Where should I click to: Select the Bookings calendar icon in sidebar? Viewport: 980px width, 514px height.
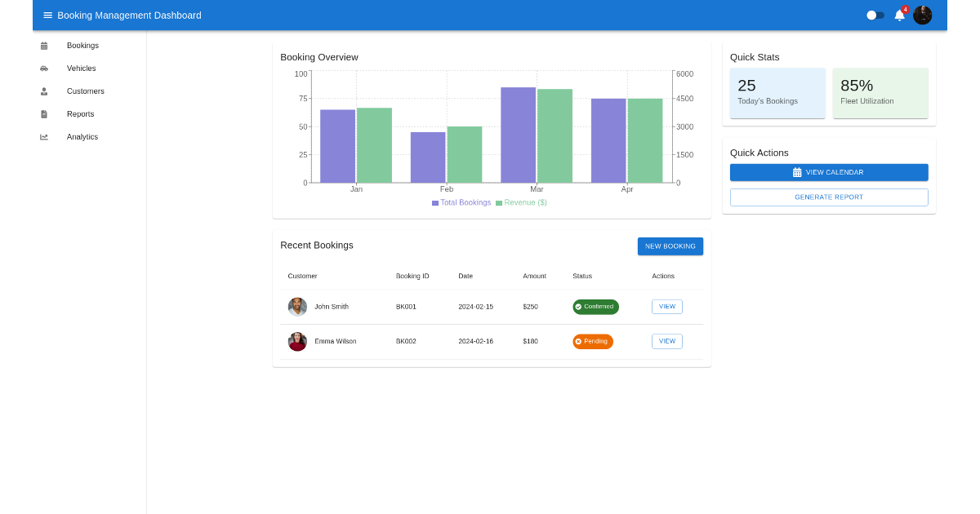click(x=43, y=46)
